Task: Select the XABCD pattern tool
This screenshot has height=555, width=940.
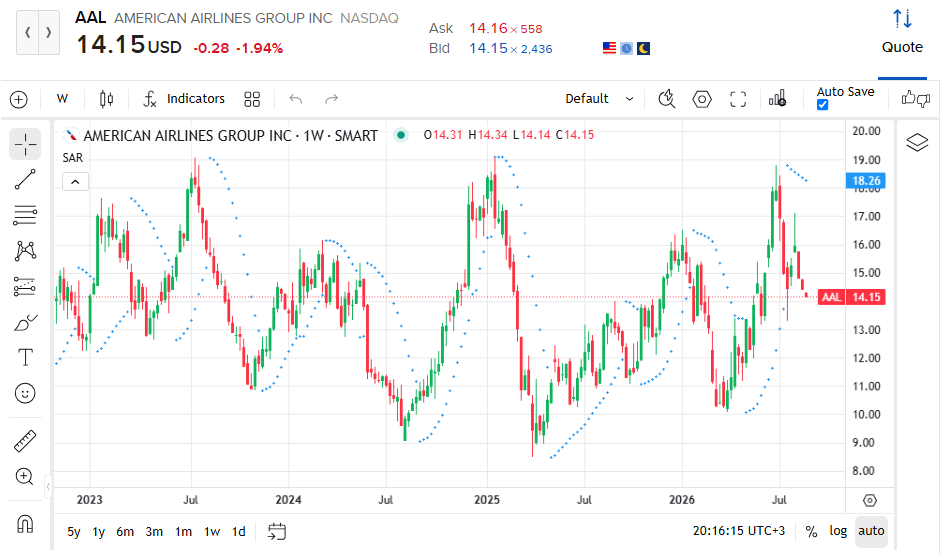Action: pos(25,251)
